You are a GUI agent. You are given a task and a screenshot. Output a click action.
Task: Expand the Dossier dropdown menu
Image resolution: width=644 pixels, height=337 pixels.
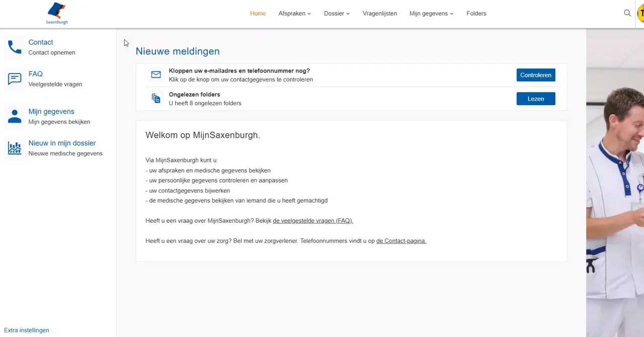337,14
